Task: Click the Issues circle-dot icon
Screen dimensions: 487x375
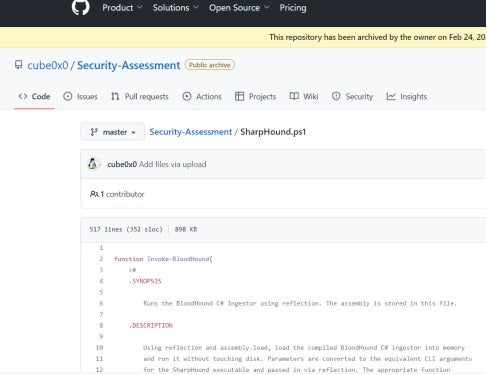Action: point(68,97)
